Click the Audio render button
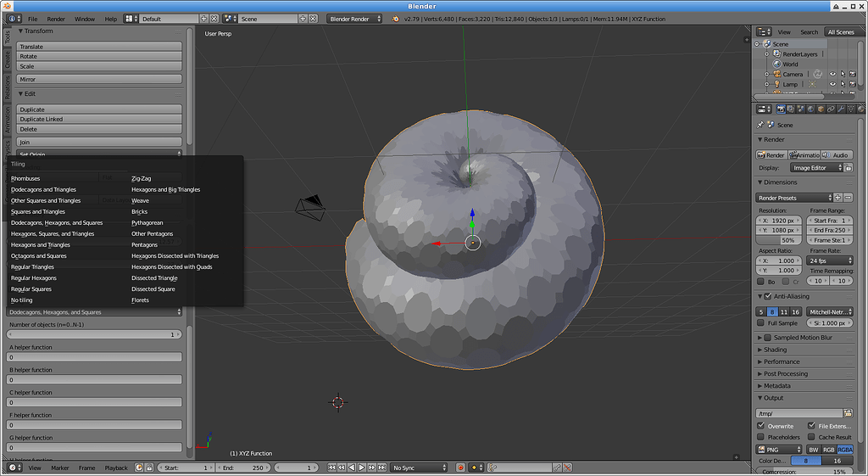This screenshot has width=868, height=476. click(x=837, y=155)
